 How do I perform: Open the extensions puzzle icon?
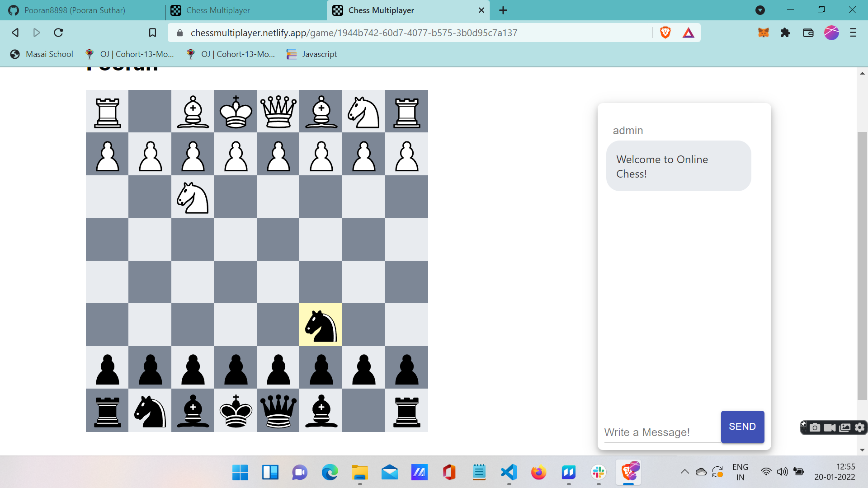tap(785, 33)
